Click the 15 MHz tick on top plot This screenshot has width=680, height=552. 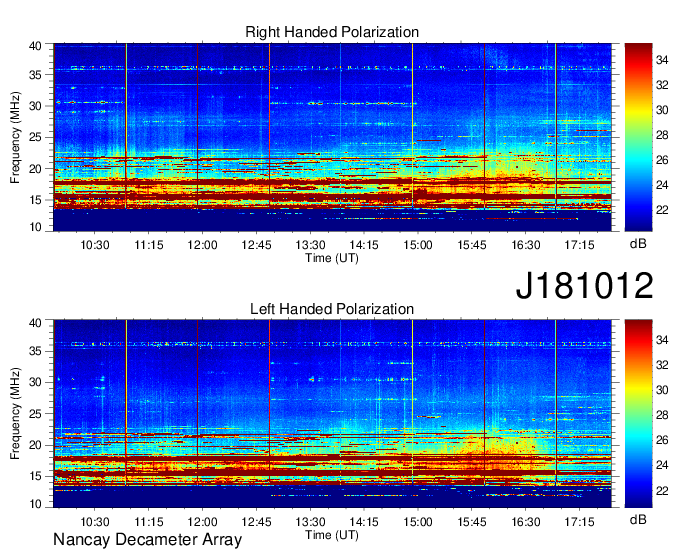[x=35, y=200]
